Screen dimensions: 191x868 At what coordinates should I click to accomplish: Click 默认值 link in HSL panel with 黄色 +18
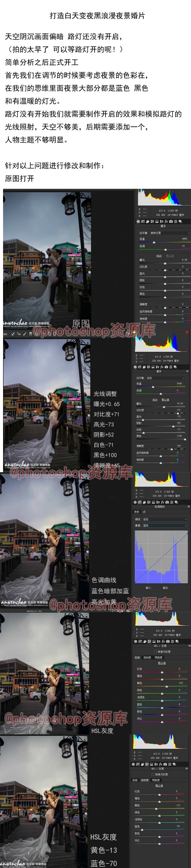[x=162, y=663]
